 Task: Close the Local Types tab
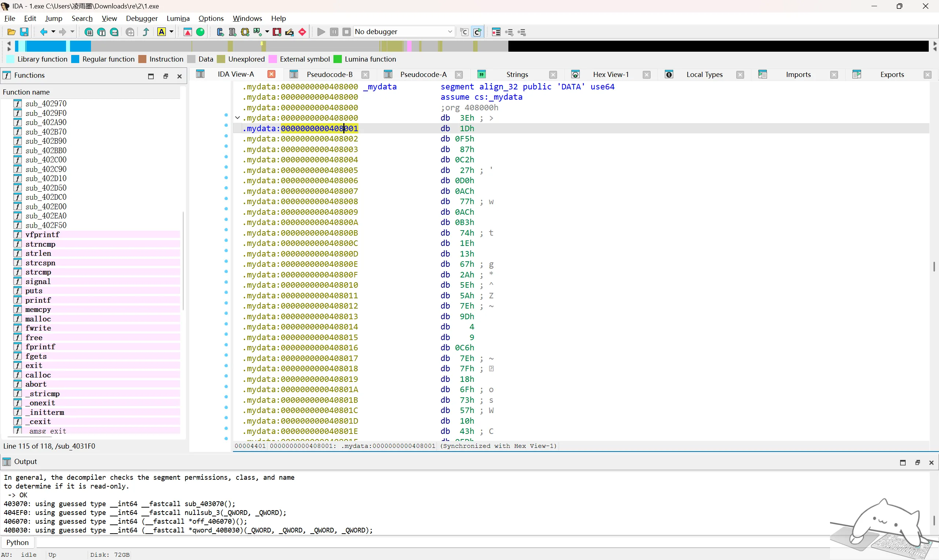coord(740,75)
